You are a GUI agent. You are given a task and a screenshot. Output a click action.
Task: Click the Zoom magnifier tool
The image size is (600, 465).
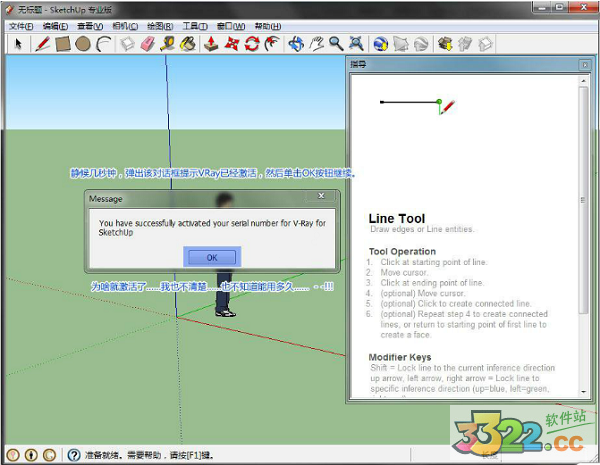(336, 44)
